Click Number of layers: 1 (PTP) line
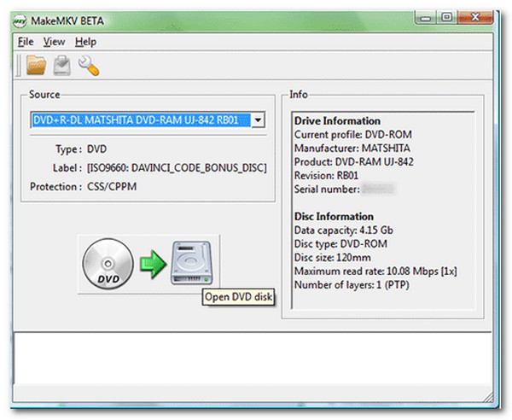This screenshot has height=420, width=512. click(x=352, y=285)
